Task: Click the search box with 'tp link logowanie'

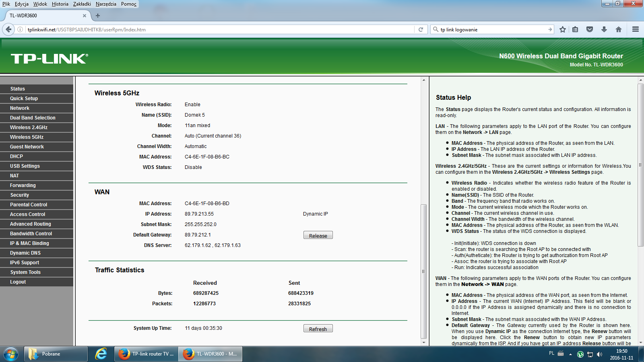Action: (493, 29)
